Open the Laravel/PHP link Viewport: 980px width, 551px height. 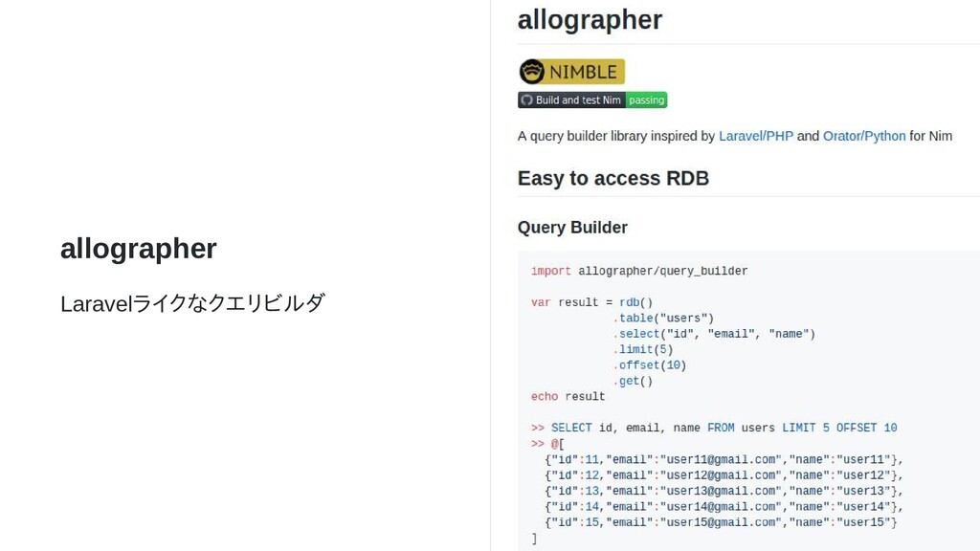click(756, 136)
